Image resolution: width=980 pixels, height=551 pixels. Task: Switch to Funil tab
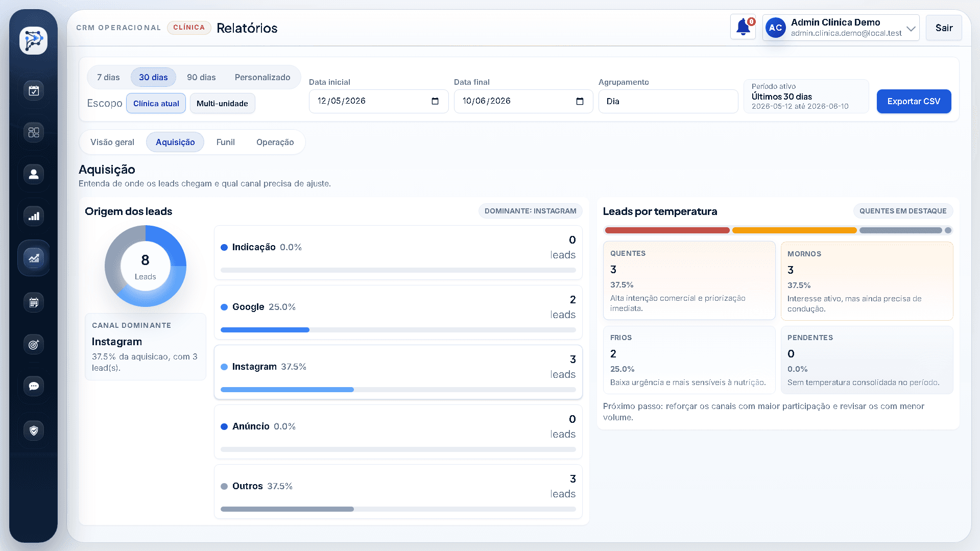click(x=225, y=142)
